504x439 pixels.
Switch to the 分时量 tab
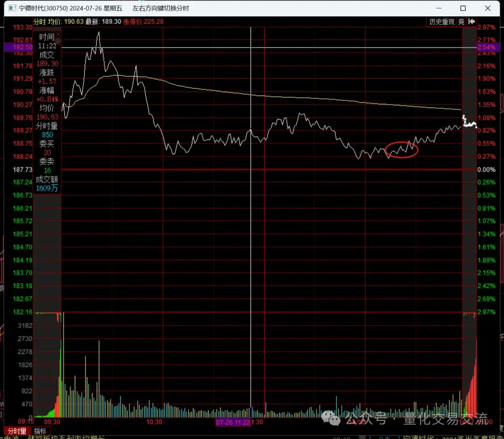click(17, 431)
